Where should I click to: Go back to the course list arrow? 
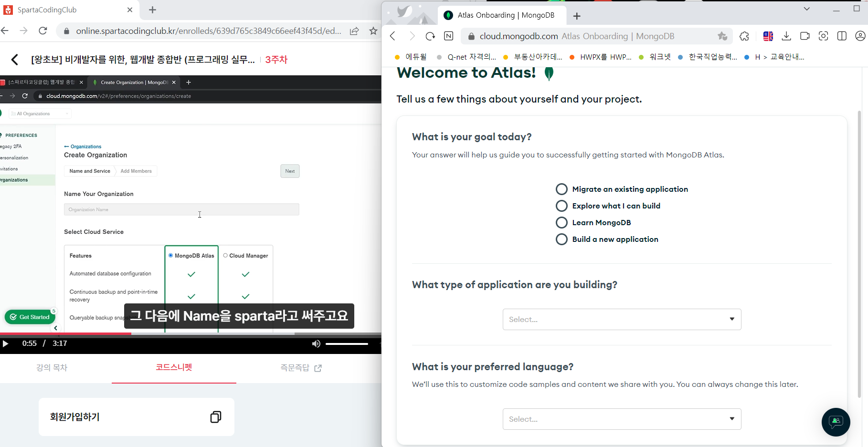pos(15,60)
